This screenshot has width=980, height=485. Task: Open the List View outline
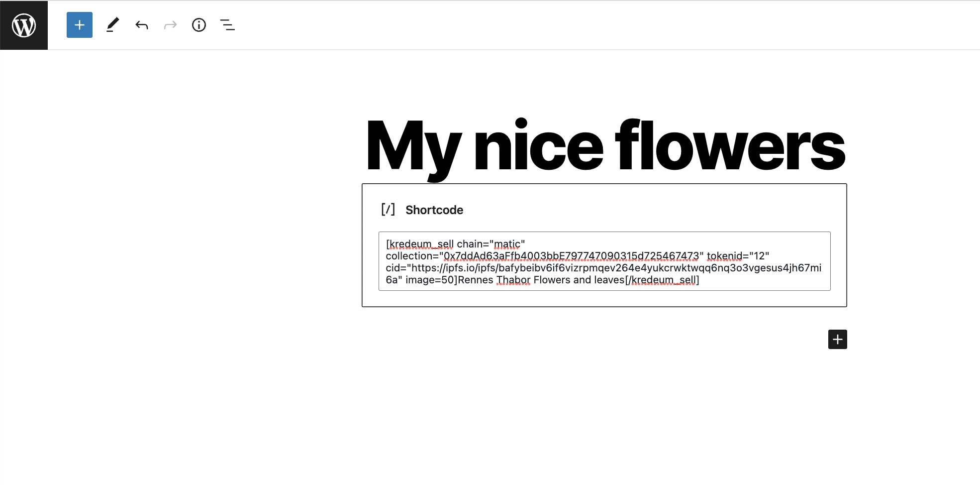click(x=227, y=25)
